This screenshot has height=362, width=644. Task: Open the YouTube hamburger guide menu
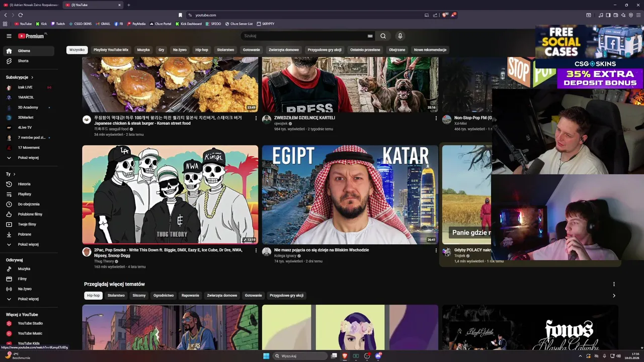pyautogui.click(x=9, y=36)
